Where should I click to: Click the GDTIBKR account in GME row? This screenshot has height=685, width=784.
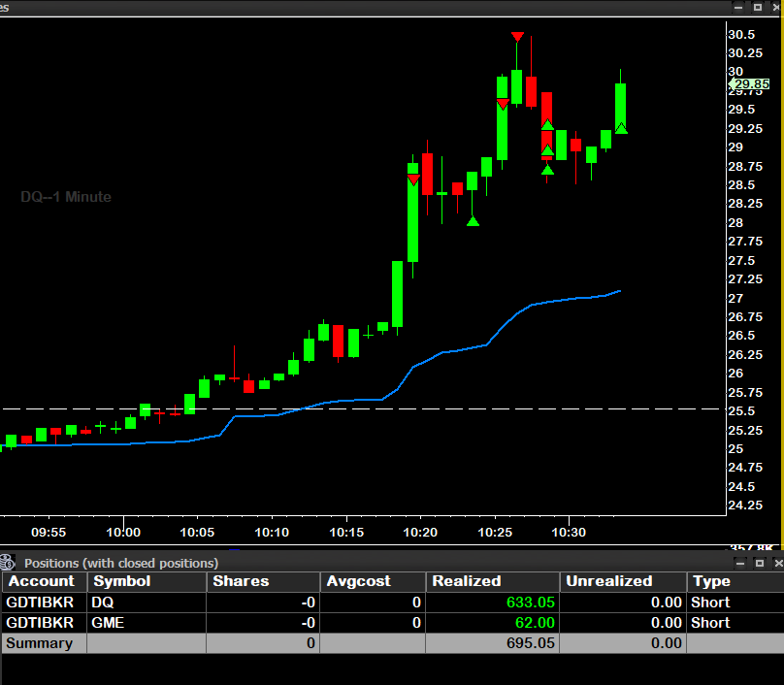click(40, 623)
